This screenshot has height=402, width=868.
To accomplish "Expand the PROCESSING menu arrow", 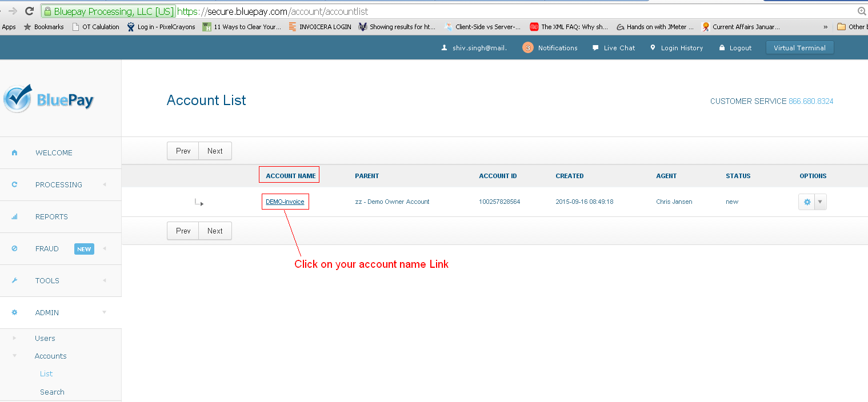I will pos(104,184).
